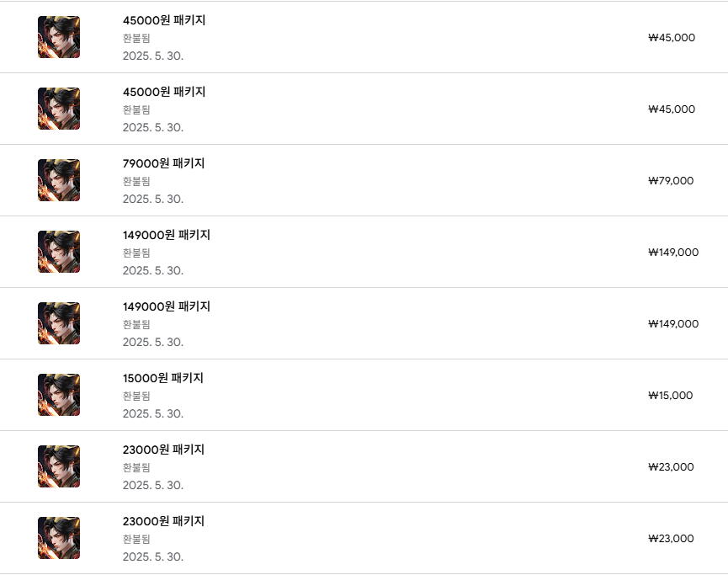Select the second 149000원 패키지 title text

[166, 306]
